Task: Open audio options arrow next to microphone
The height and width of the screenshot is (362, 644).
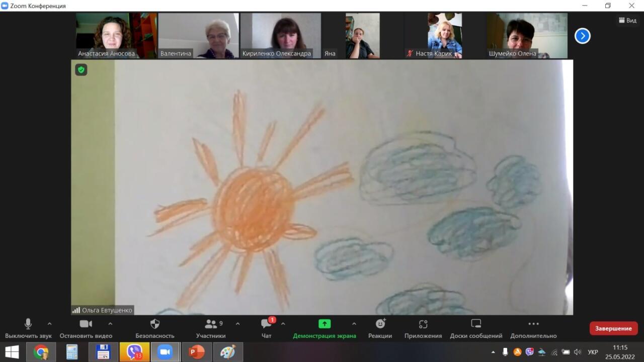Action: coord(49,324)
